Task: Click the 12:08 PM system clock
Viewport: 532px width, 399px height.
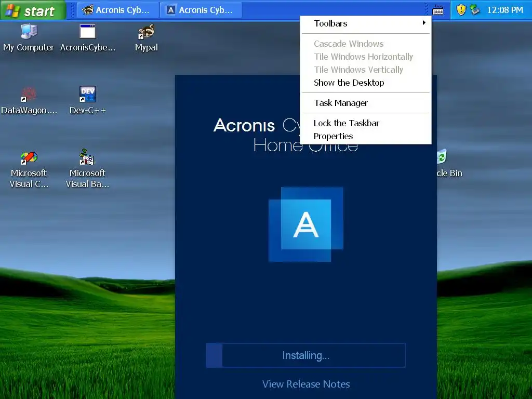Action: click(x=504, y=10)
